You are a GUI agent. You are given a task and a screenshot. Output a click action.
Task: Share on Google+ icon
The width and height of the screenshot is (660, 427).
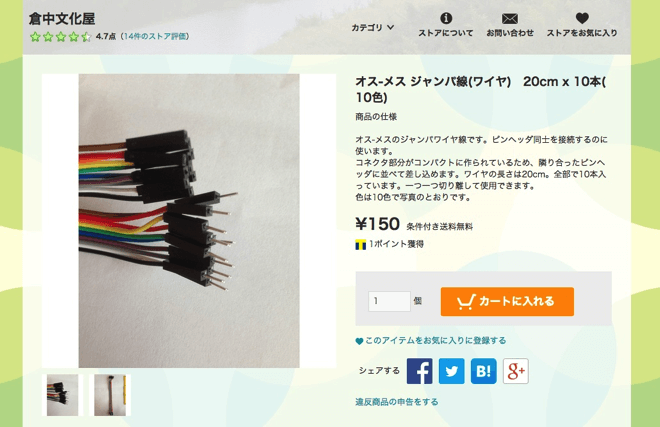[516, 371]
